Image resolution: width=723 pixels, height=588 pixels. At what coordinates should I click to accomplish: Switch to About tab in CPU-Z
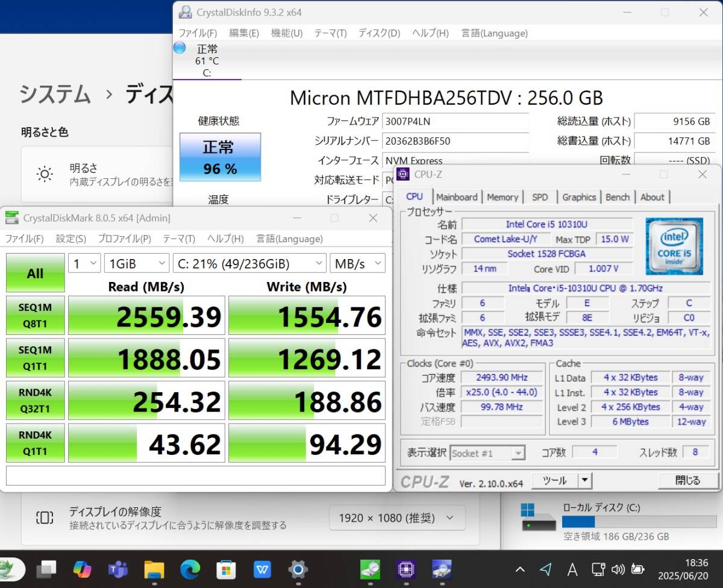(653, 197)
